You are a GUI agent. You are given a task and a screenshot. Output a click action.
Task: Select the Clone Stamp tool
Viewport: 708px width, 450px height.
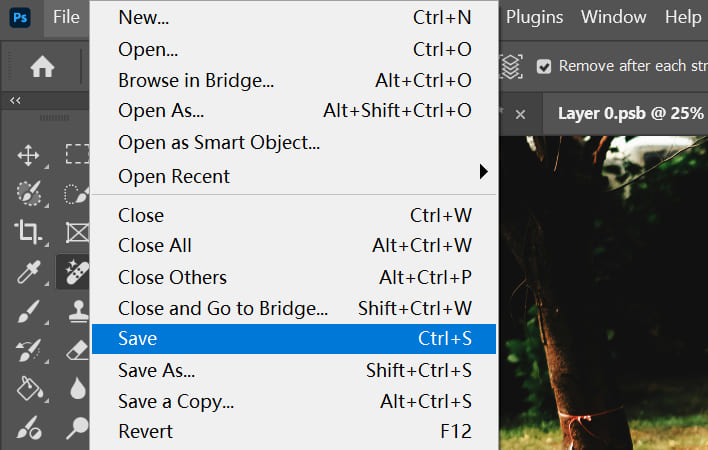[x=79, y=311]
